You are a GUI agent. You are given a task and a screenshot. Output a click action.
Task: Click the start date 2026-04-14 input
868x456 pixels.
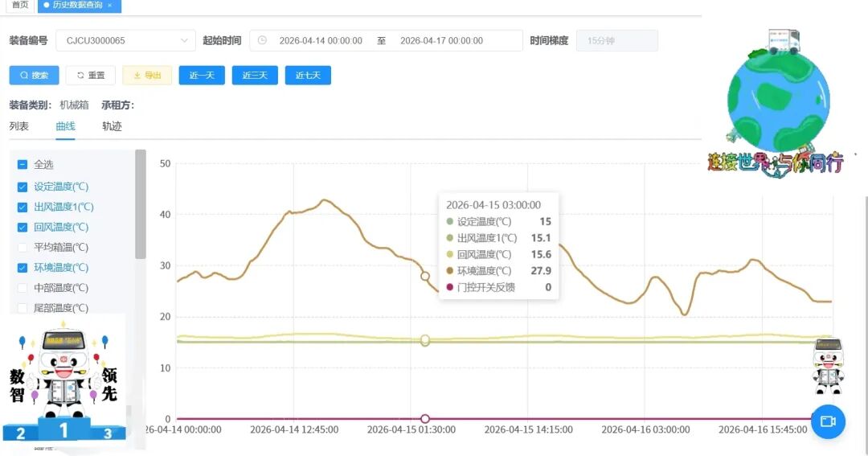(321, 40)
